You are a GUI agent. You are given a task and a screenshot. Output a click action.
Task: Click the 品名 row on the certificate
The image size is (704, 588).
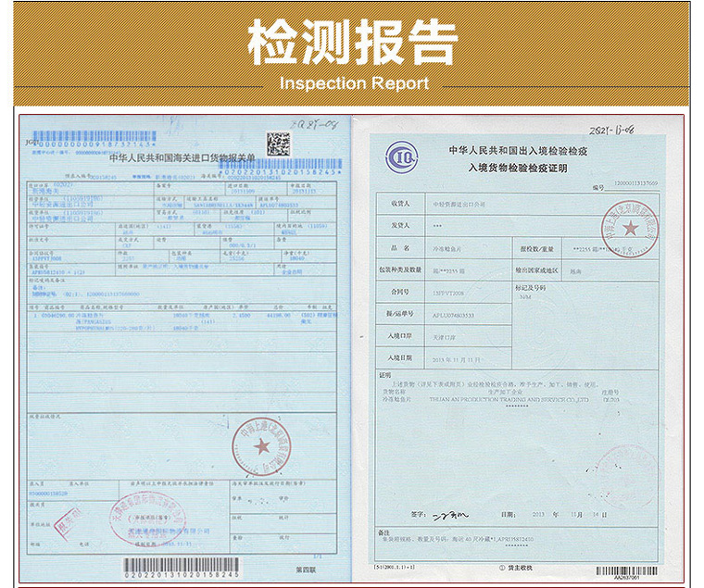tap(399, 247)
